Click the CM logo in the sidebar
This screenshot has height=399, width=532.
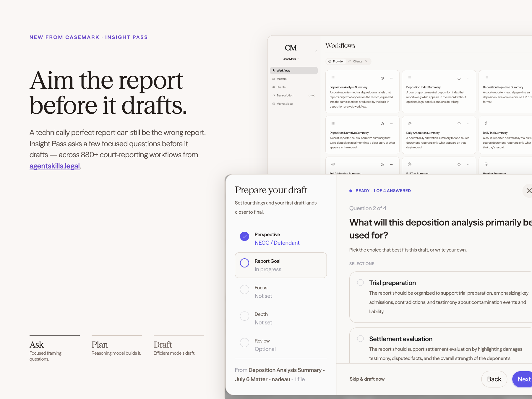tap(291, 48)
